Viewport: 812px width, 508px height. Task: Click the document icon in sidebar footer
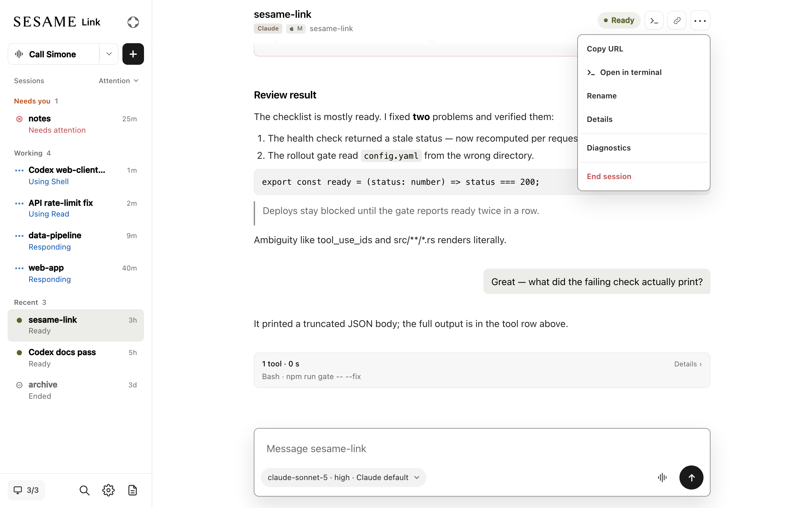(x=133, y=490)
